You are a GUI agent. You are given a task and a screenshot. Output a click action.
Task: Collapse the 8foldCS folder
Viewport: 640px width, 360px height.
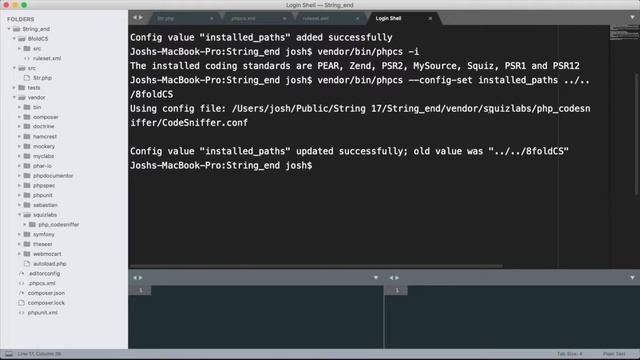pyautogui.click(x=14, y=39)
